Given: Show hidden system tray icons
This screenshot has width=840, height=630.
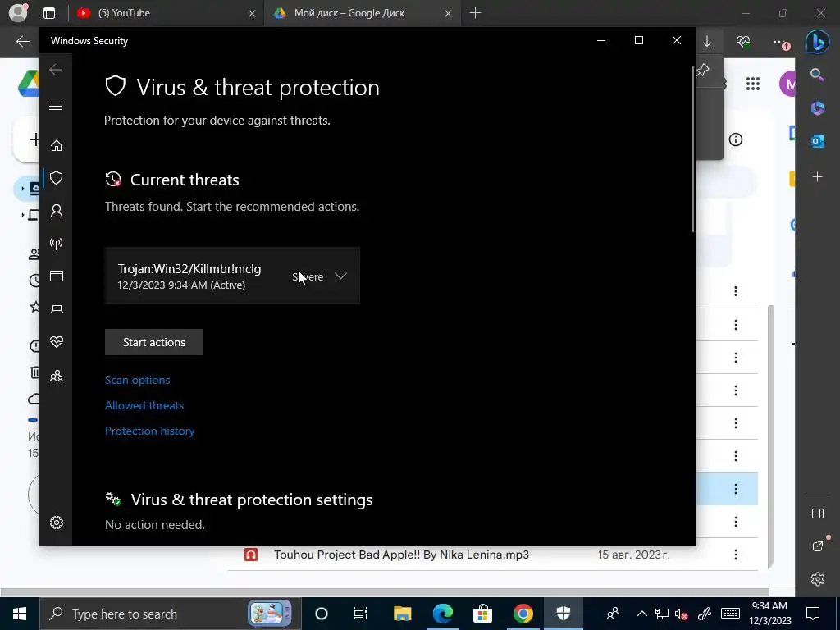Looking at the screenshot, I should point(641,614).
